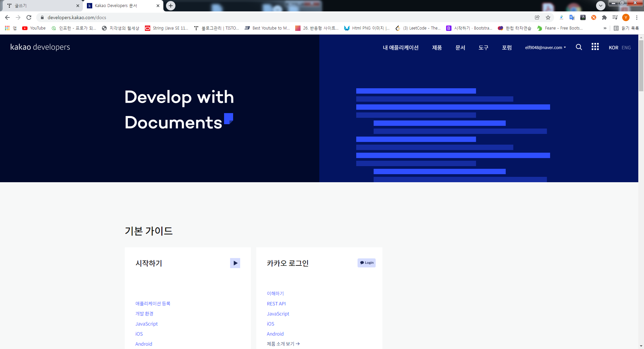Close the Kakao Developers 문서 tab
This screenshot has height=349, width=644.
[158, 6]
